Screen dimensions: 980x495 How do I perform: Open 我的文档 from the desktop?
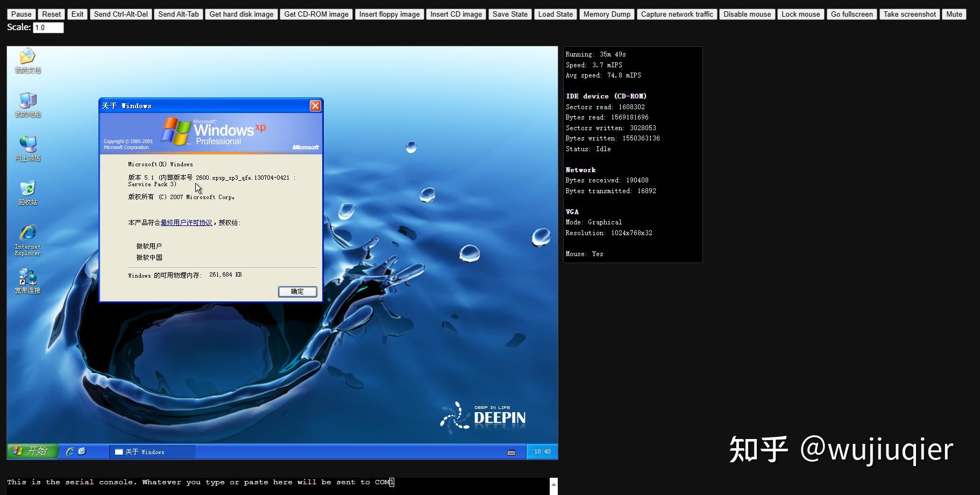pos(26,60)
